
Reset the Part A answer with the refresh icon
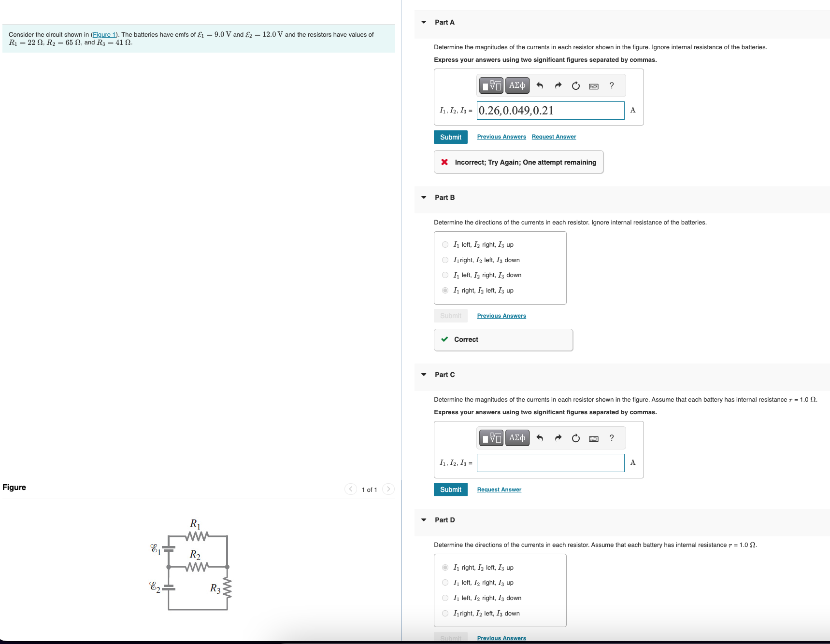pyautogui.click(x=575, y=85)
